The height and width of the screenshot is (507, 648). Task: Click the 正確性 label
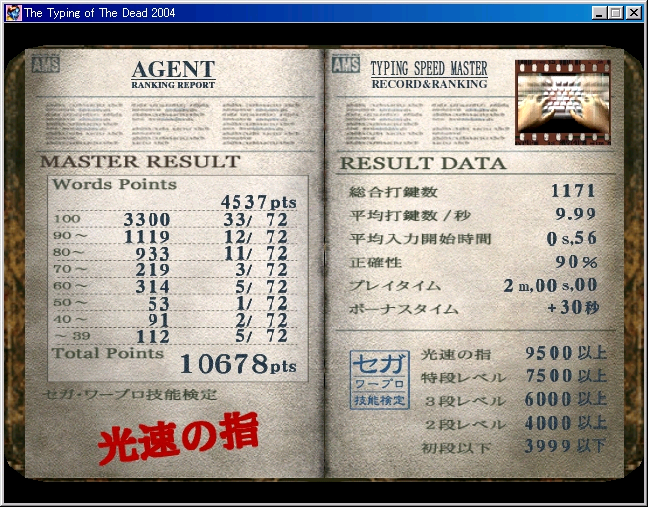tap(375, 262)
